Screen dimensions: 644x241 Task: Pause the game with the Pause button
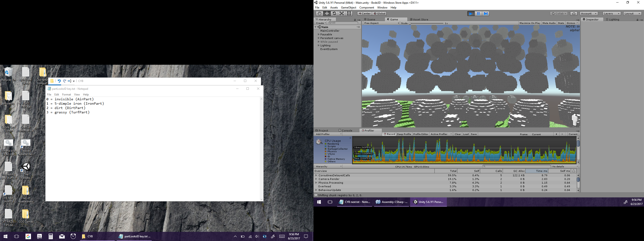pyautogui.click(x=478, y=14)
